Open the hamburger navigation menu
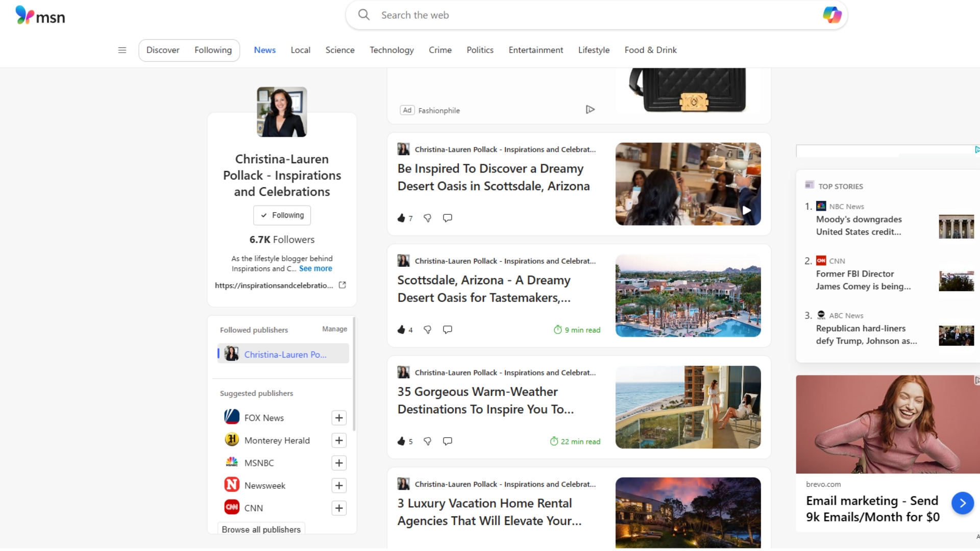 [x=122, y=50]
